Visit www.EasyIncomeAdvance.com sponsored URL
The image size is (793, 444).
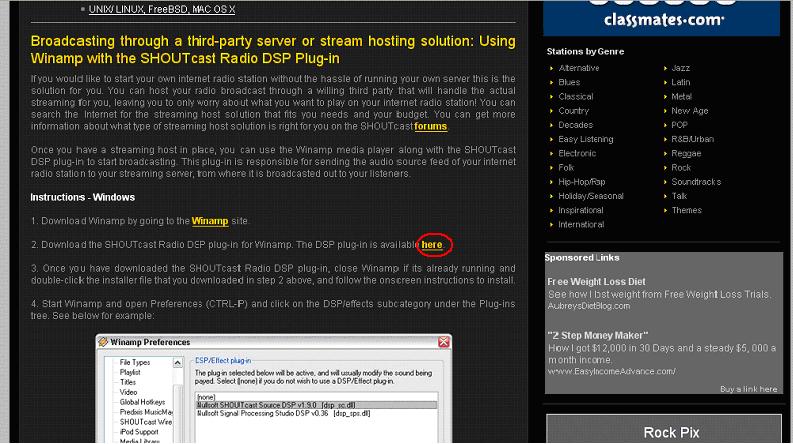pyautogui.click(x=611, y=371)
